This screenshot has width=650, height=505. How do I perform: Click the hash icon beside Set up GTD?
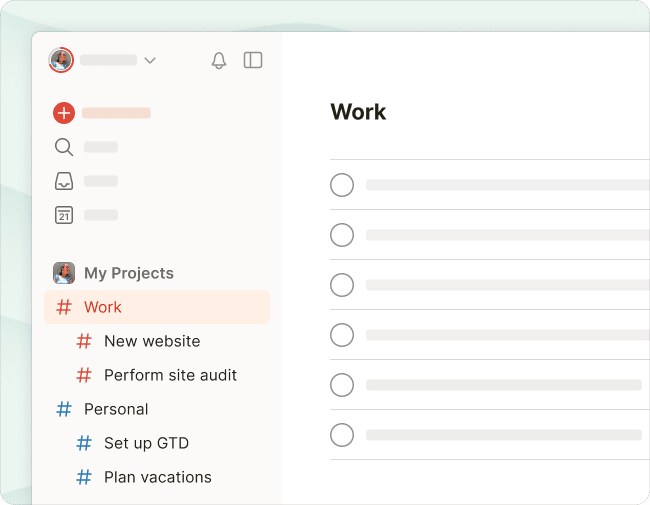pos(84,443)
